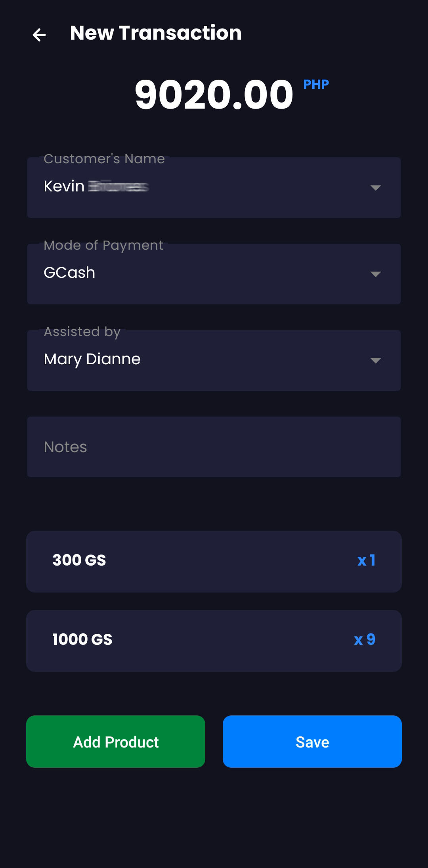The height and width of the screenshot is (868, 428).
Task: Click the Mary Dianne assistant value
Action: pyautogui.click(x=92, y=359)
